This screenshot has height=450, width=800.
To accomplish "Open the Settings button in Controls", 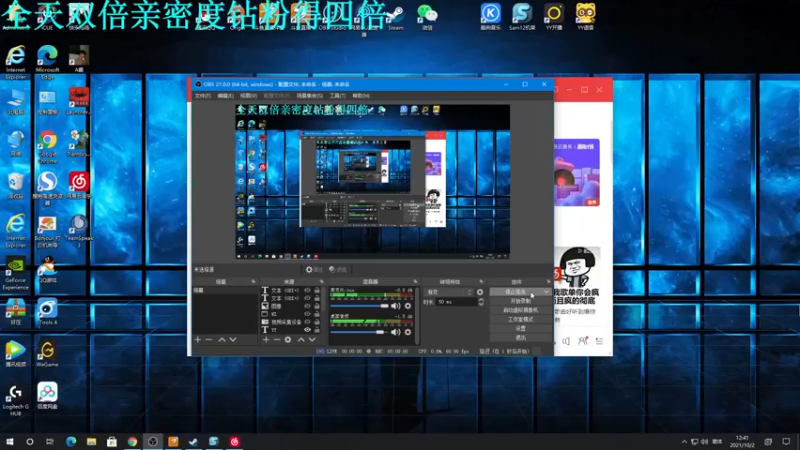I will [520, 329].
